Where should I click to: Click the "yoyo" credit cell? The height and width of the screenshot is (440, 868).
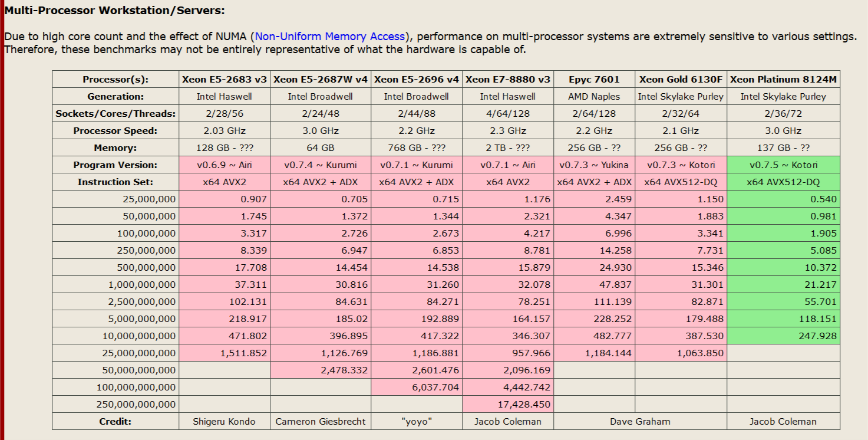coord(417,422)
